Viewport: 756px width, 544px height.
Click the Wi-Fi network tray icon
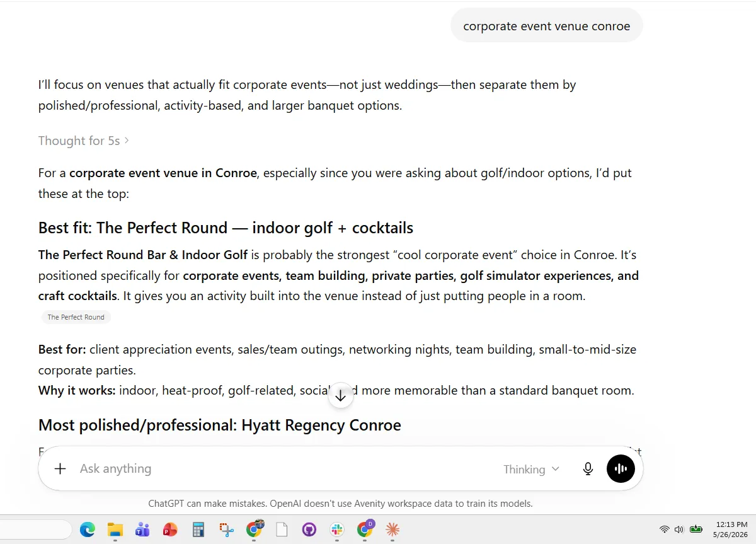pyautogui.click(x=664, y=530)
